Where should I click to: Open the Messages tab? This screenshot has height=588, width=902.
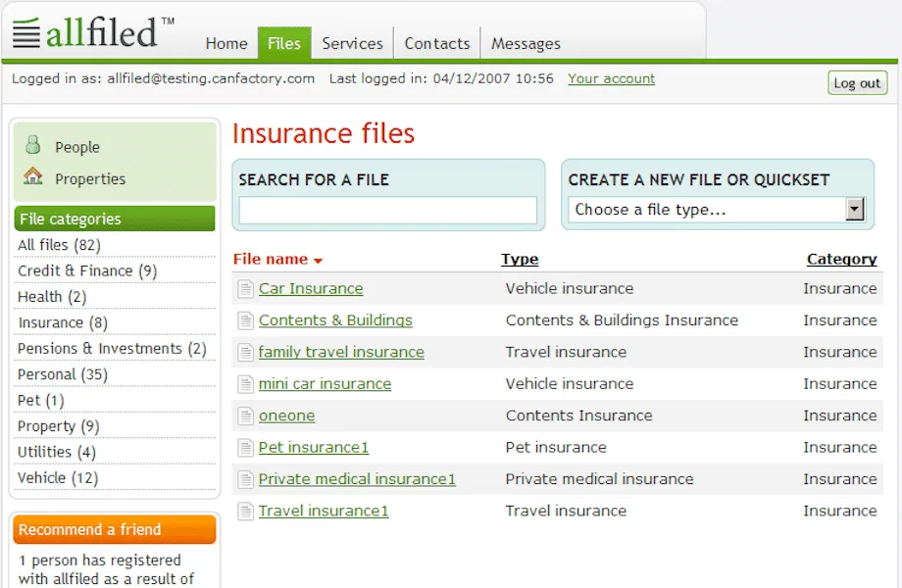click(526, 43)
